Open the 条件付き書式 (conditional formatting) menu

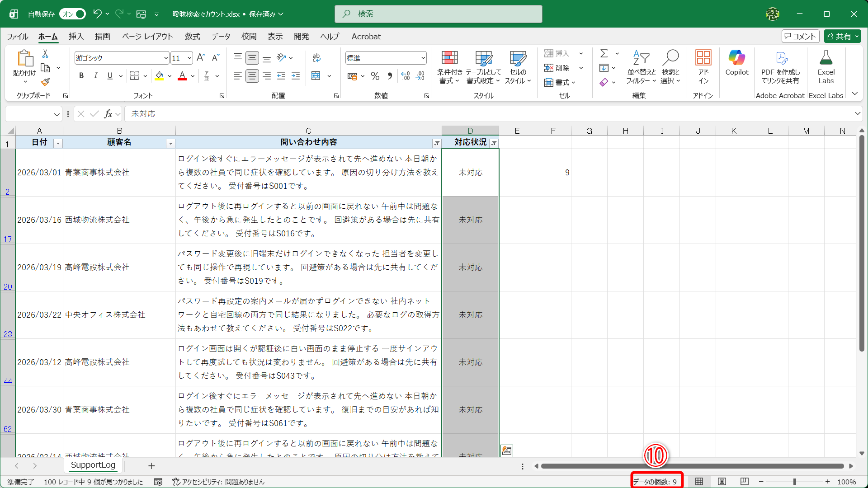click(x=449, y=67)
